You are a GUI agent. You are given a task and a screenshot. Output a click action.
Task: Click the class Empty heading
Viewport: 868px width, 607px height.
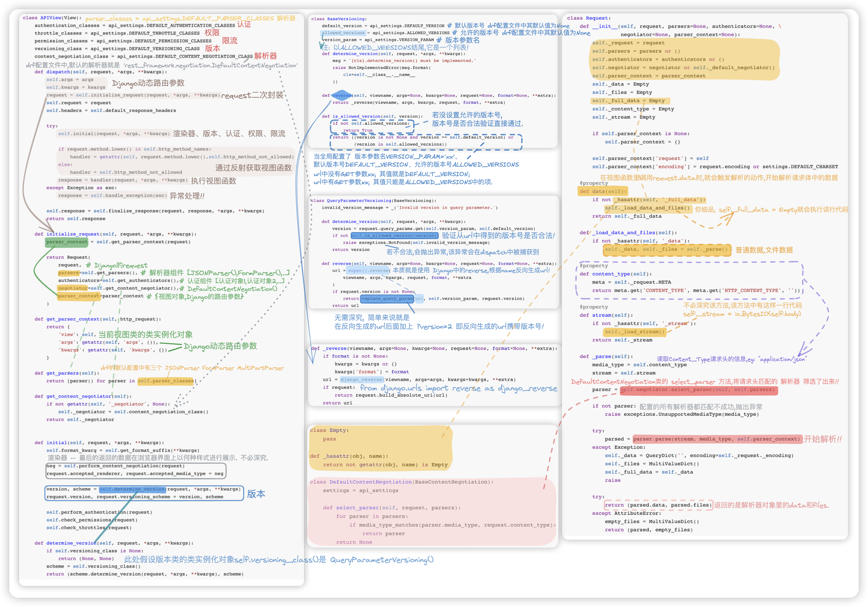pos(329,430)
